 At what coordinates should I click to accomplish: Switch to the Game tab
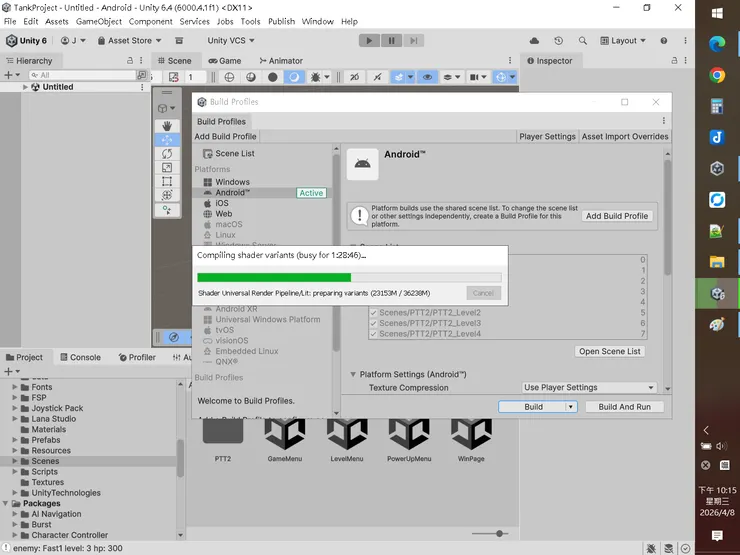[225, 61]
